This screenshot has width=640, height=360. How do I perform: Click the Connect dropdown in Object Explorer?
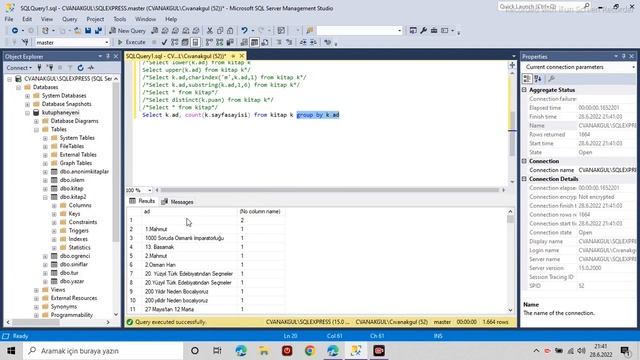pos(18,68)
